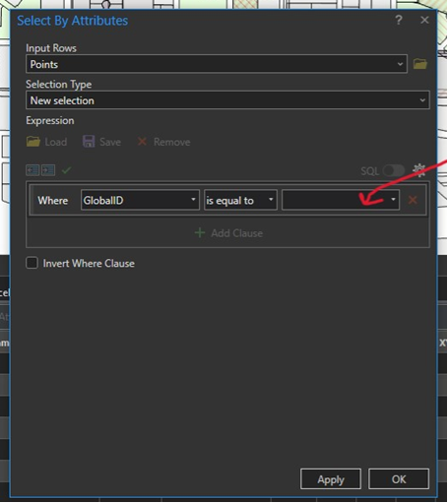Click the first clause grouping icon
This screenshot has width=448, height=503.
[x=32, y=170]
